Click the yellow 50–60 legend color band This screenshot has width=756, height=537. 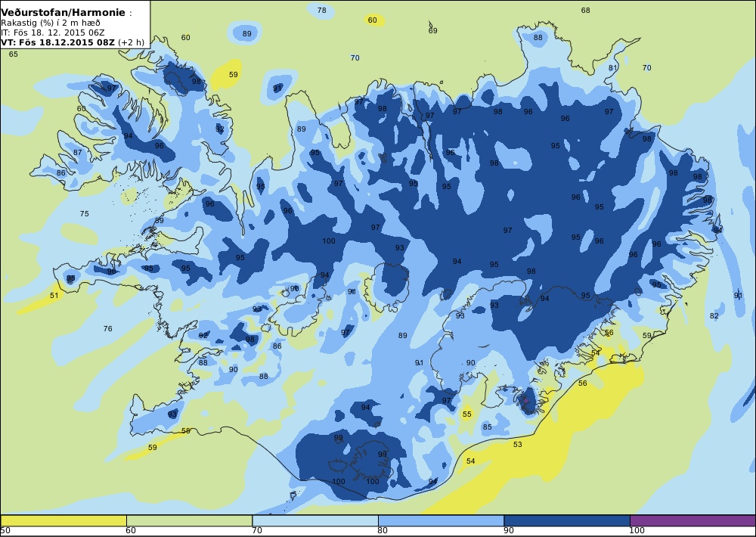(64, 520)
